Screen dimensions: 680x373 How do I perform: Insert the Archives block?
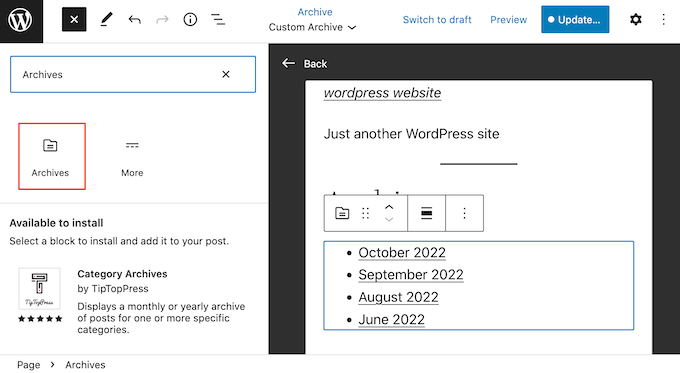click(x=52, y=156)
